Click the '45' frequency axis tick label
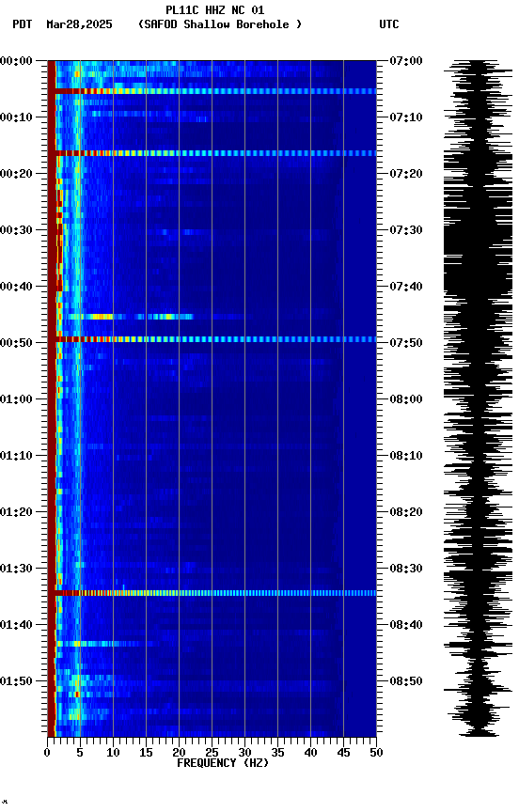 pyautogui.click(x=343, y=754)
